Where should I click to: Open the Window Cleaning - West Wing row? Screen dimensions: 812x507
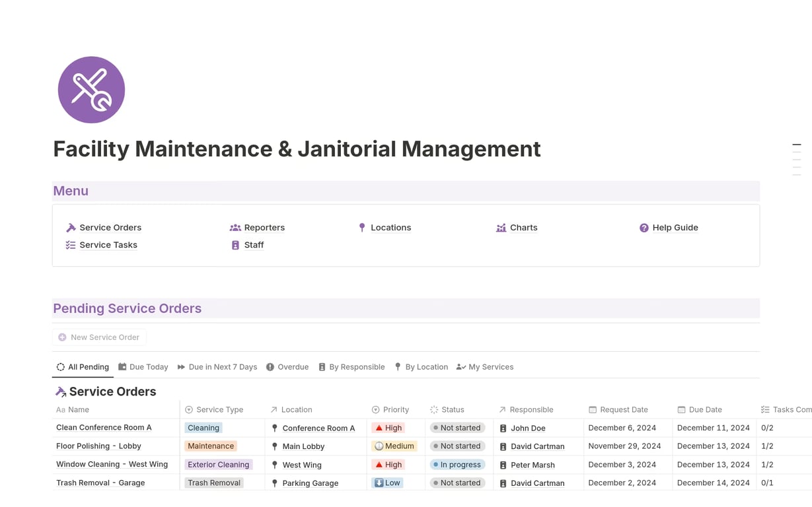tap(112, 465)
